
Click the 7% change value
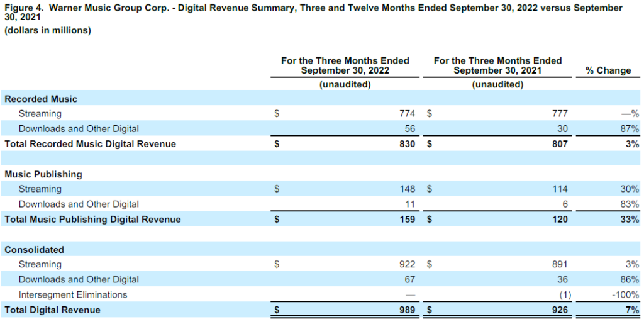coord(634,310)
